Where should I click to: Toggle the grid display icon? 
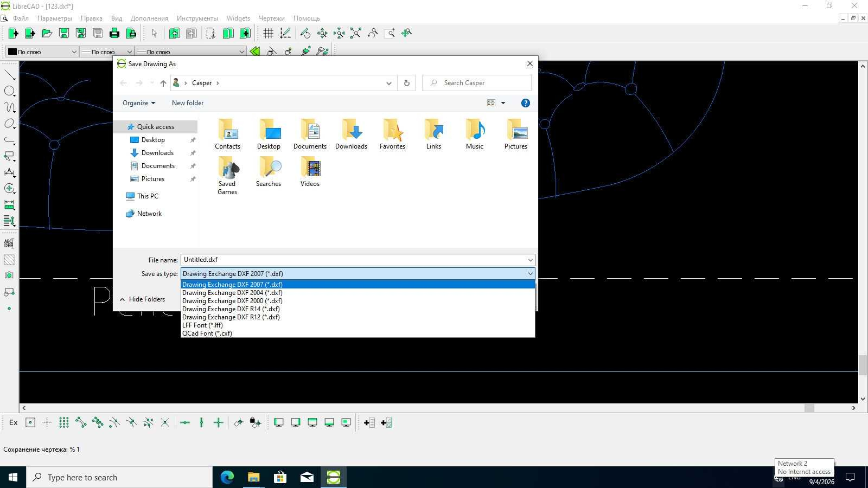pyautogui.click(x=268, y=34)
